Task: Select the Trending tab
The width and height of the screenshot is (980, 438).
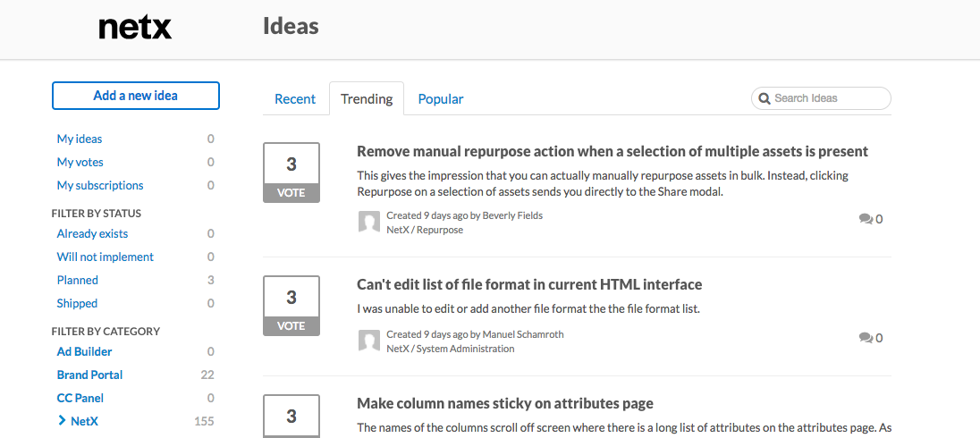Action: [367, 98]
